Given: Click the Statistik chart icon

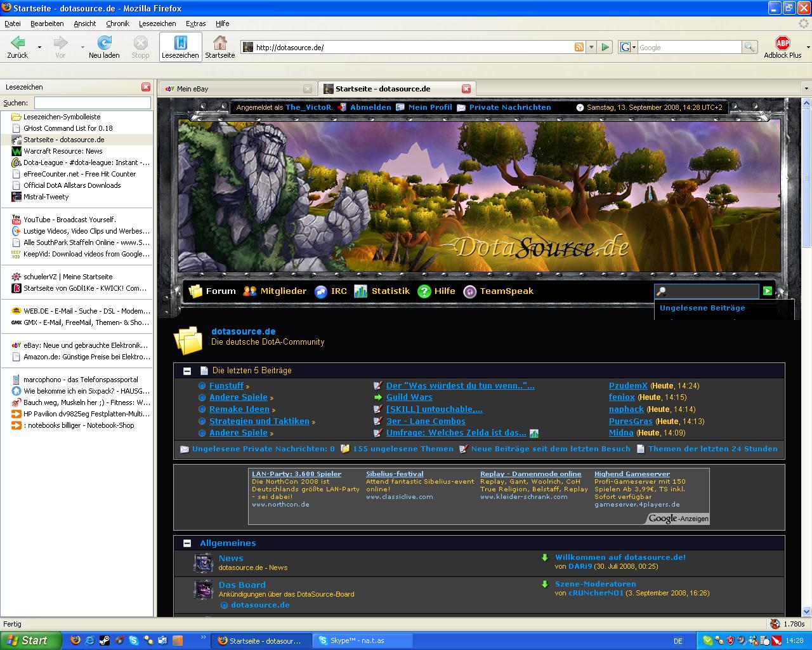Looking at the screenshot, I should tap(360, 291).
